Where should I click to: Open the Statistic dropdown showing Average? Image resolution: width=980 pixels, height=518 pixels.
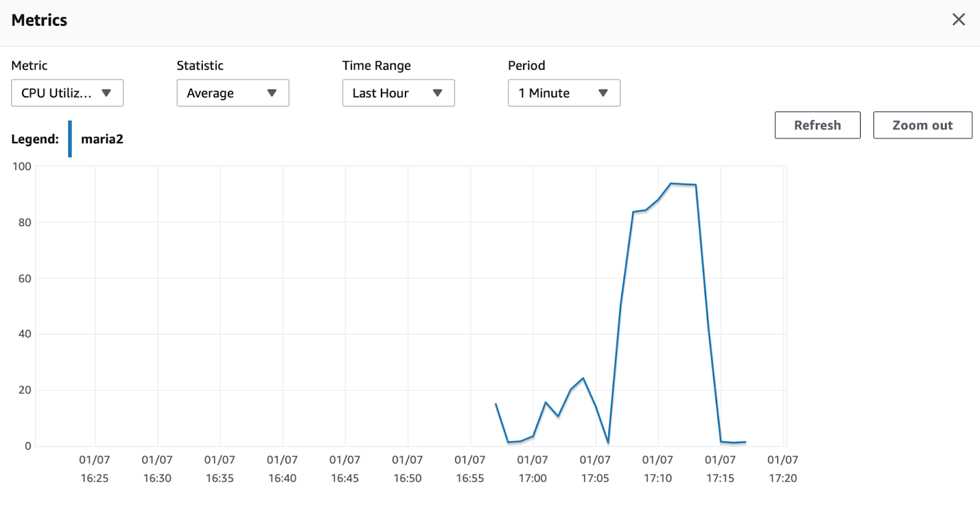point(232,93)
